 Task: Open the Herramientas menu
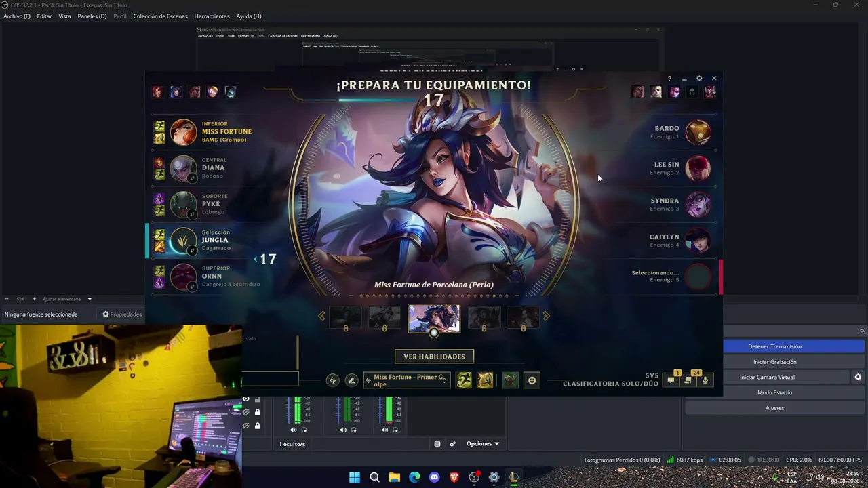click(212, 16)
